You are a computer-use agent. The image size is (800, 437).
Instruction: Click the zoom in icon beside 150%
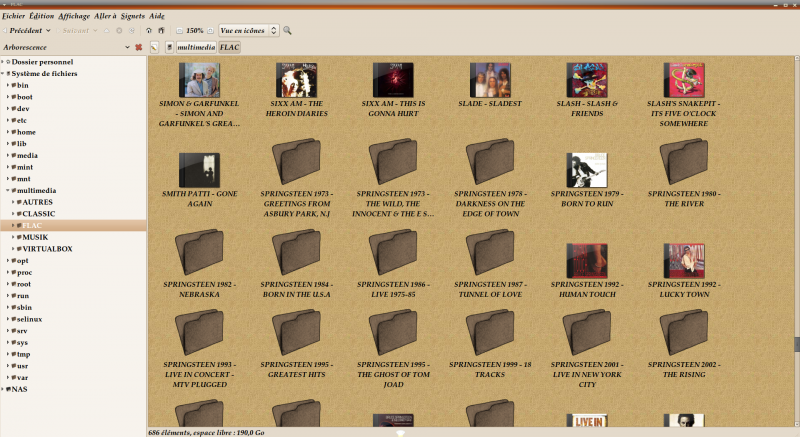tap(210, 31)
